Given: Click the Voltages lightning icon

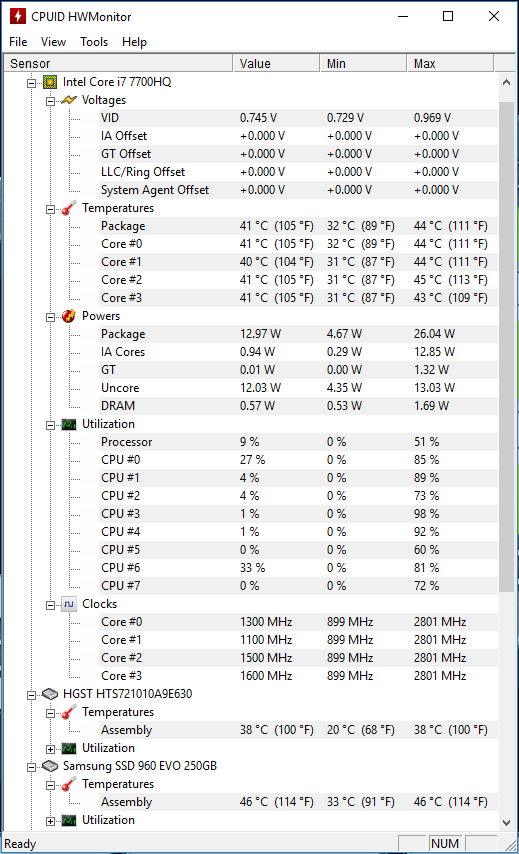Looking at the screenshot, I should (69, 100).
